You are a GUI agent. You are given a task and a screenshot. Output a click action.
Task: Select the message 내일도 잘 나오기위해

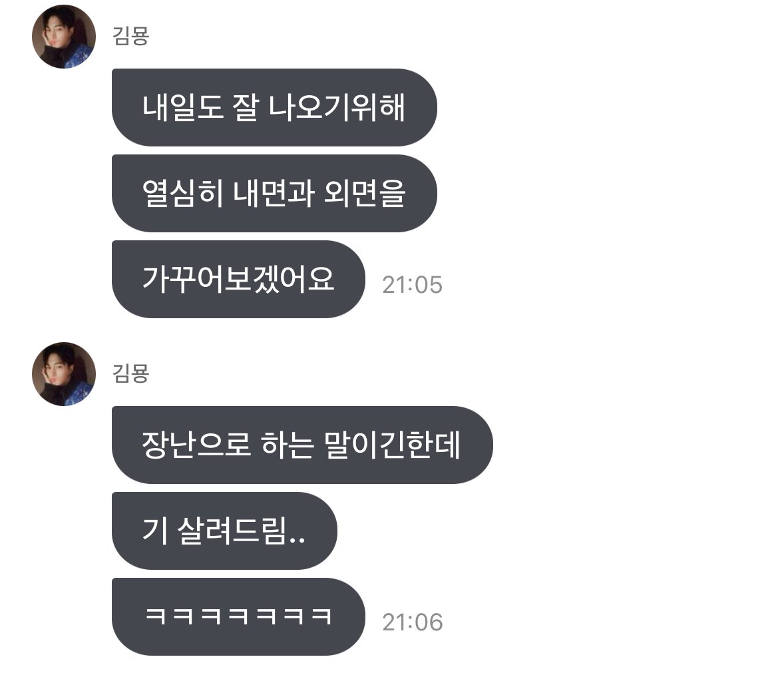pyautogui.click(x=274, y=107)
